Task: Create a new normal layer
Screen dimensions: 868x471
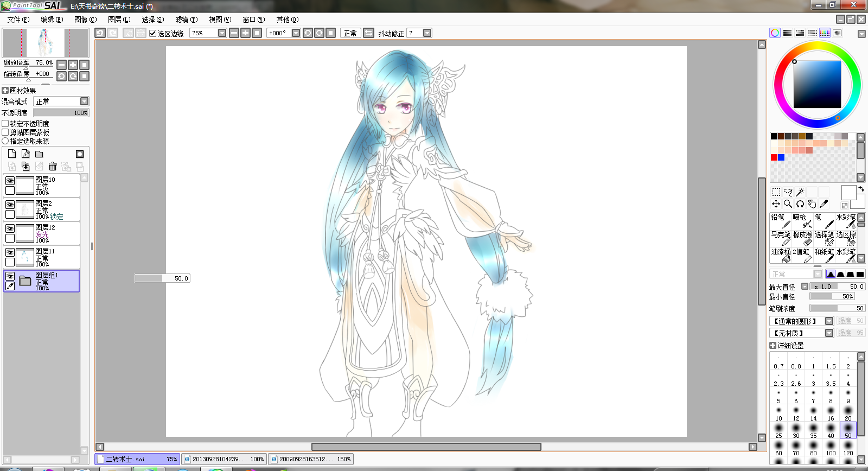Action: pos(12,154)
